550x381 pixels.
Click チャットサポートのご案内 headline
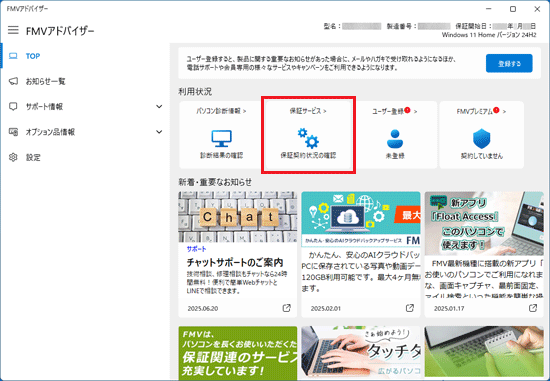coord(235,262)
